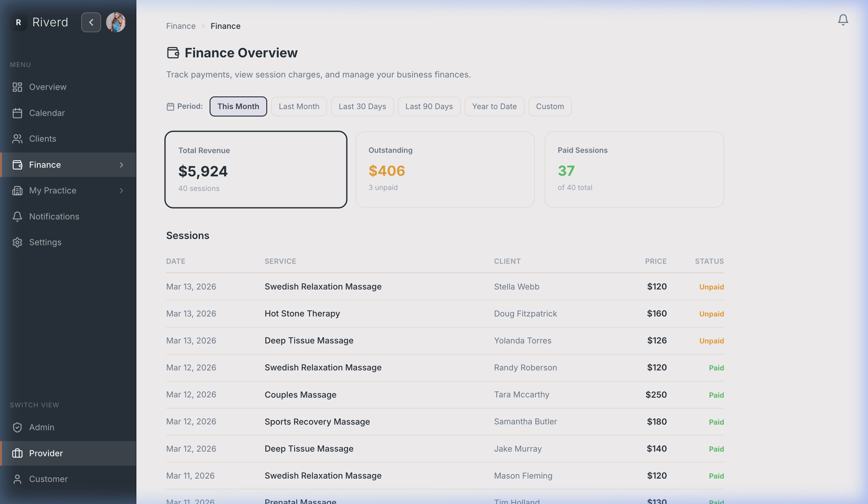Open My Practice via its building icon
The height and width of the screenshot is (504, 868).
pos(18,191)
